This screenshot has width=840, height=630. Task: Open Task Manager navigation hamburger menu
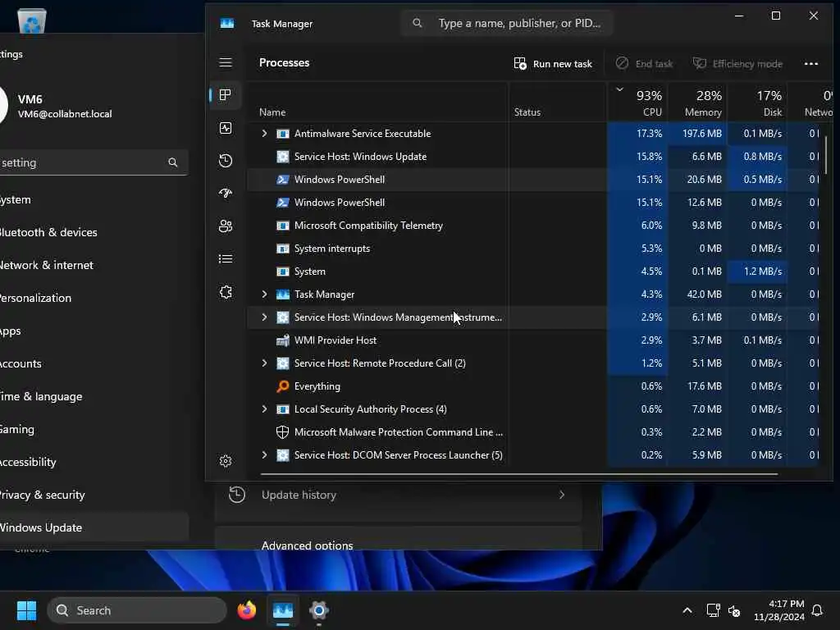click(226, 62)
